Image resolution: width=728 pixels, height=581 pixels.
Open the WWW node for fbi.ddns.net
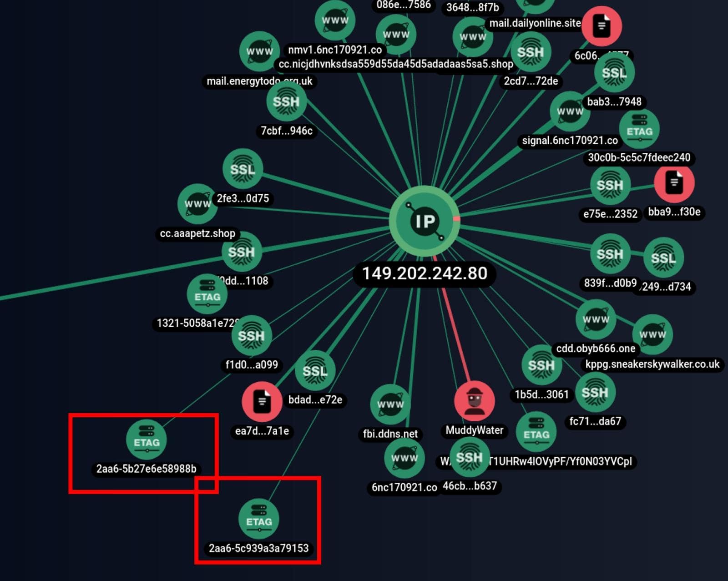click(391, 403)
